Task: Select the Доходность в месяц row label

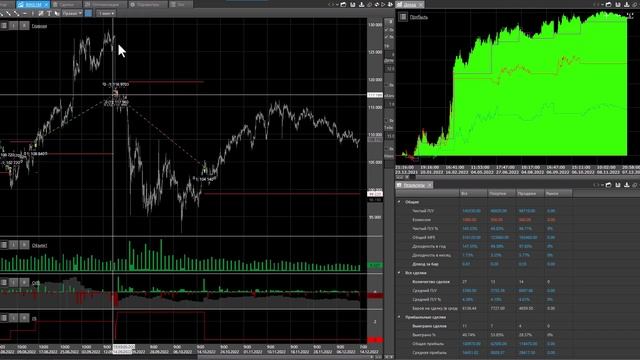Action: tap(431, 255)
